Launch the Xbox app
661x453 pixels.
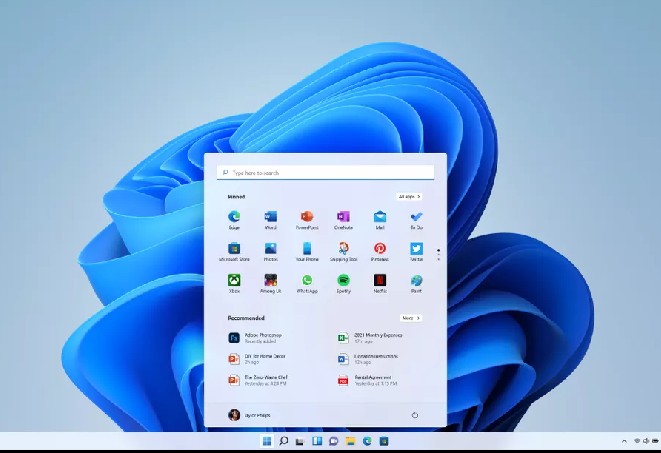(234, 284)
